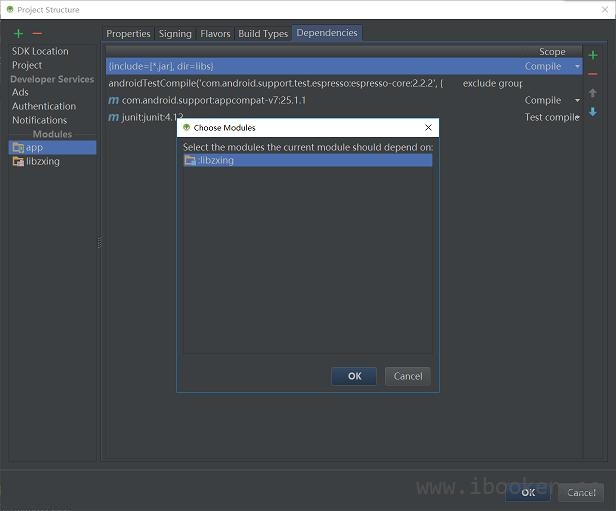Open Notifications developer service
616x511 pixels.
coord(40,120)
